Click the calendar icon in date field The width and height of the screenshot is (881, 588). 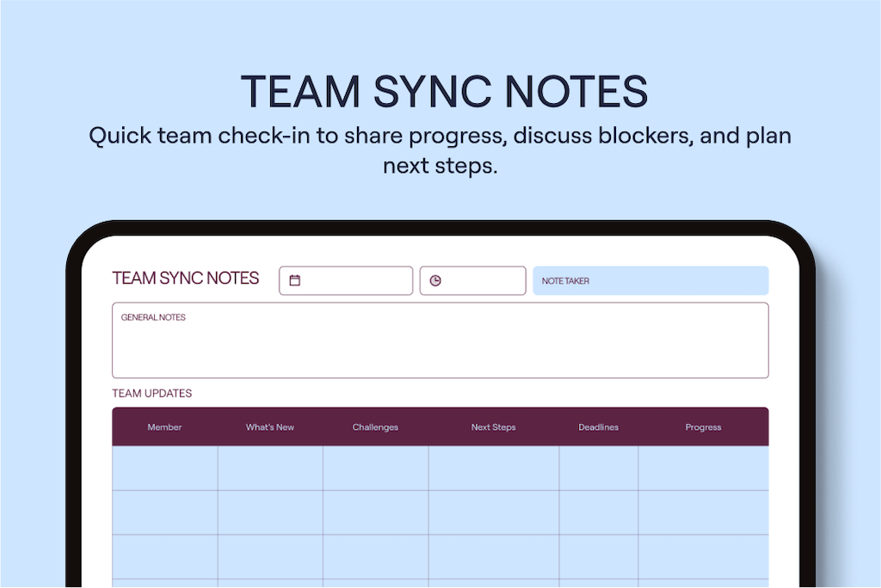(295, 280)
